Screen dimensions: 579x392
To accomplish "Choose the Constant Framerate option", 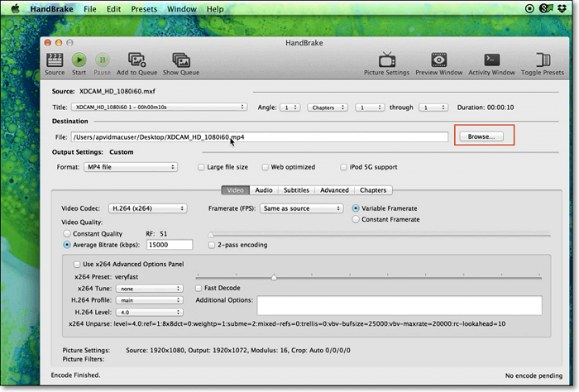I will (x=356, y=219).
